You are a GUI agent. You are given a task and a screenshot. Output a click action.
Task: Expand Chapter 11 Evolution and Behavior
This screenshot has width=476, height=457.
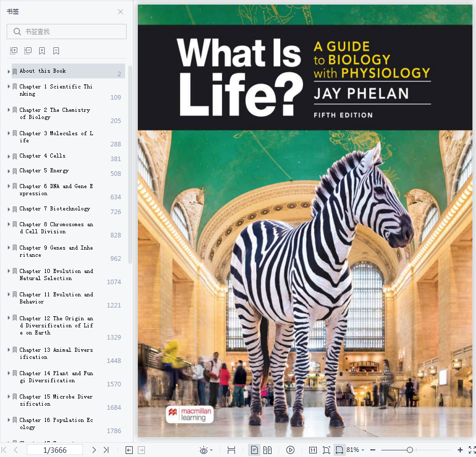coord(9,294)
